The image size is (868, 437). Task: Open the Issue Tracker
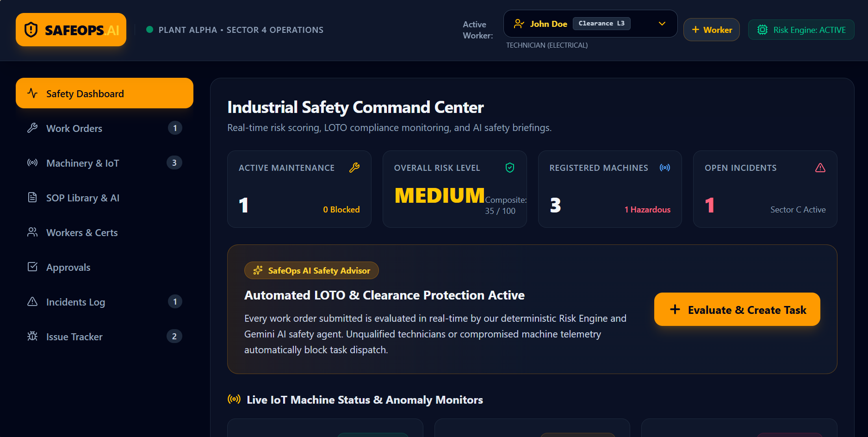click(105, 336)
